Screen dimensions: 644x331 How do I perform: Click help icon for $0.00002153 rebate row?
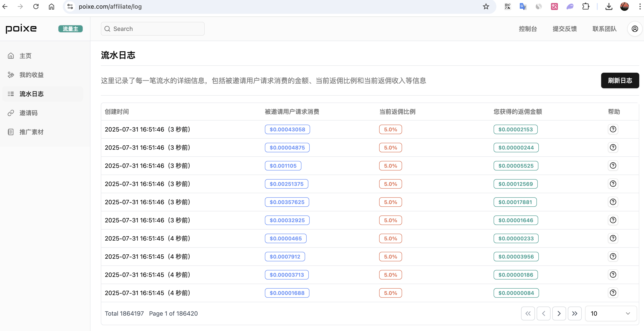tap(613, 129)
